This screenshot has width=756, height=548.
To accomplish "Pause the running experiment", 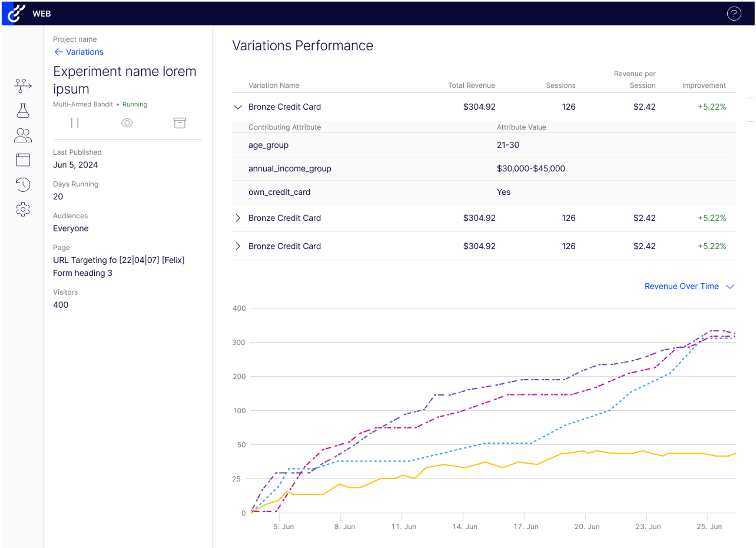I will (x=75, y=123).
